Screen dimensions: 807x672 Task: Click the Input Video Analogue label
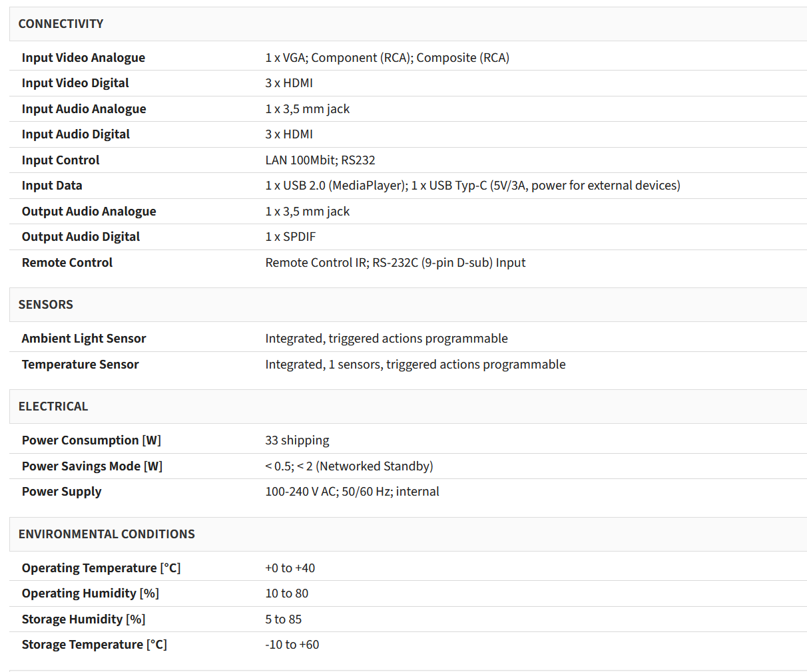pos(83,58)
